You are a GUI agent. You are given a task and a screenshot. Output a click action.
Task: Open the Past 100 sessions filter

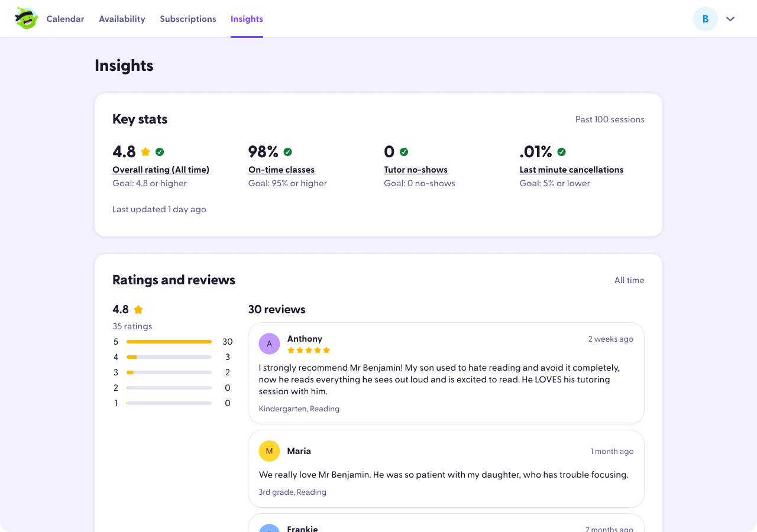[610, 119]
